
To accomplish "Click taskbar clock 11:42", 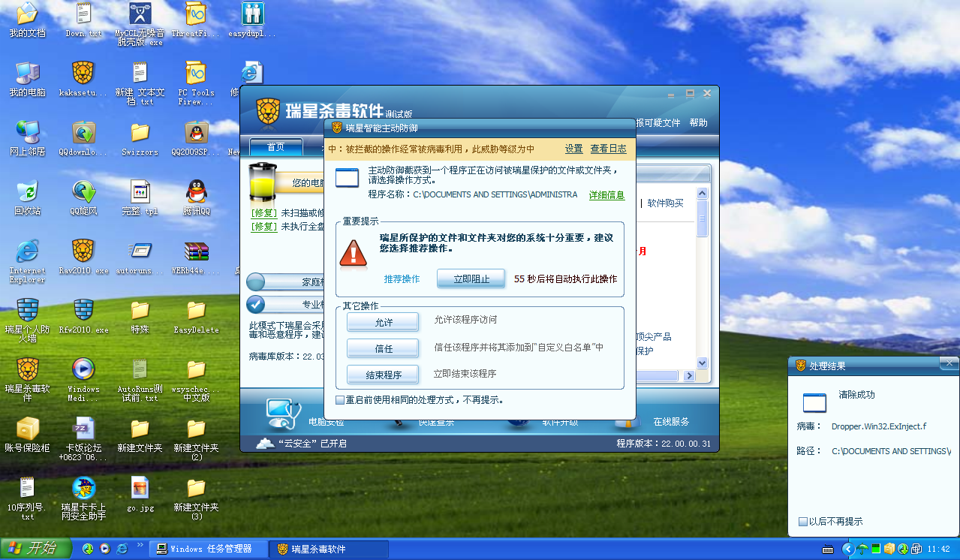I will (x=939, y=549).
